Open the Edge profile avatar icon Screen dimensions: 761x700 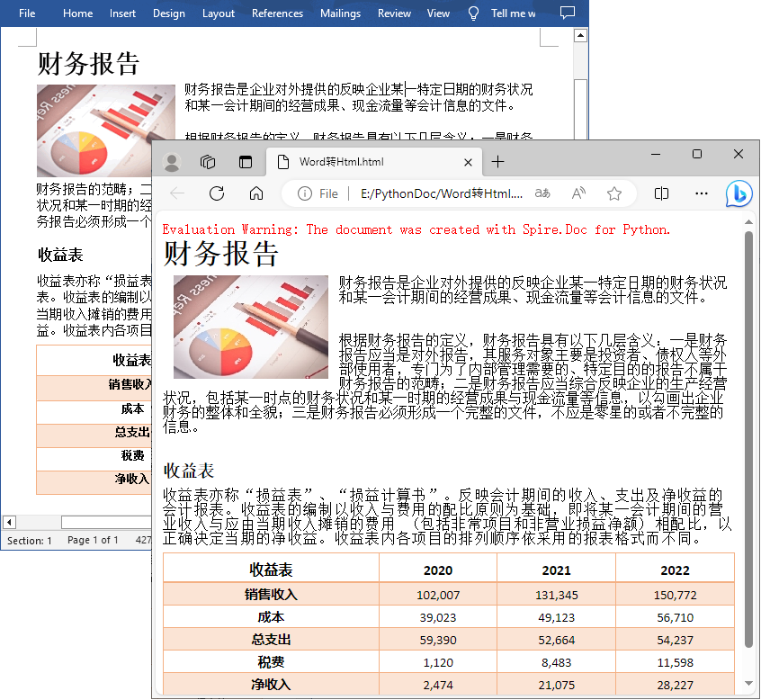171,162
